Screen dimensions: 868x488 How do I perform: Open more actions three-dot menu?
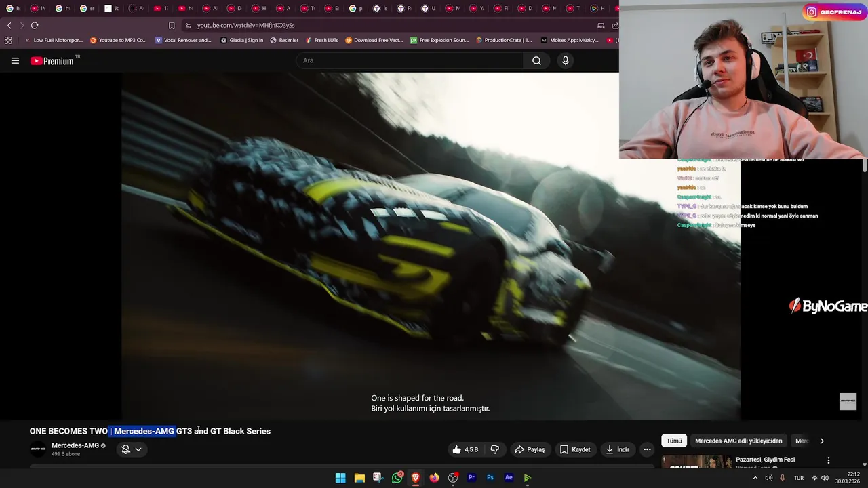tap(647, 449)
